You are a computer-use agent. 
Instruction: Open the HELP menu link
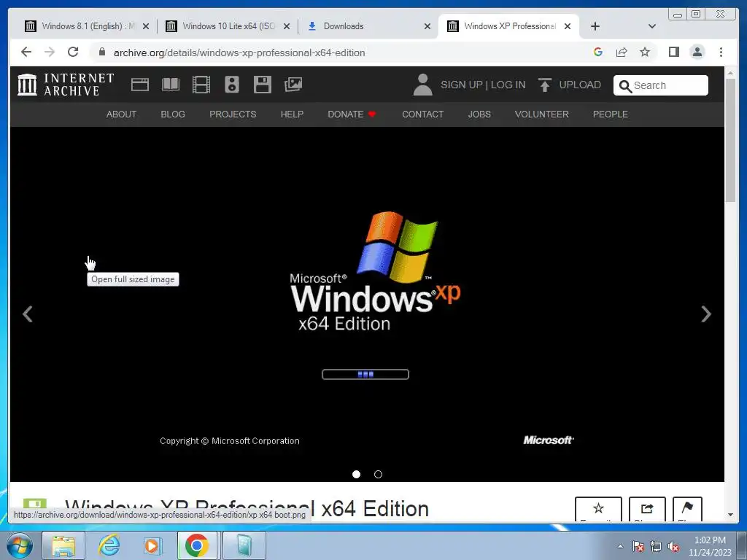pos(292,114)
